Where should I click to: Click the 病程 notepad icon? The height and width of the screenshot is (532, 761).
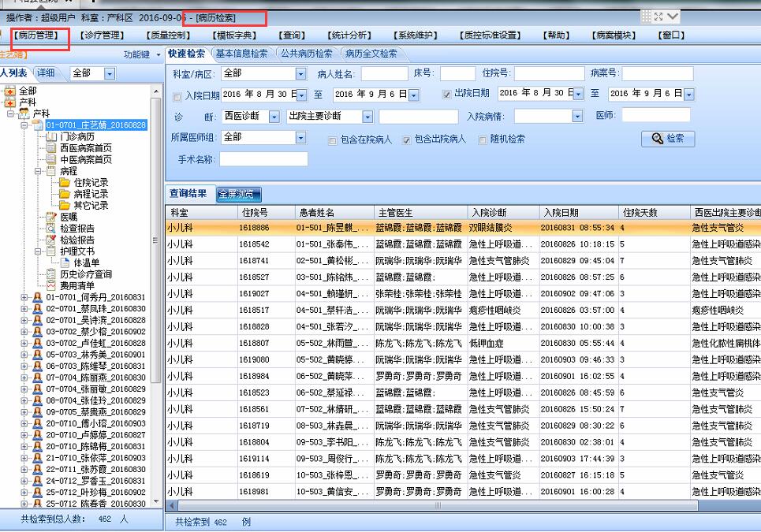click(x=51, y=171)
